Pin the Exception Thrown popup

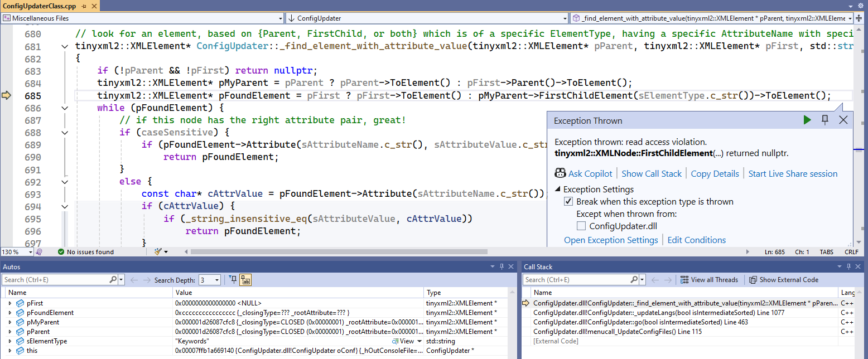pos(825,120)
